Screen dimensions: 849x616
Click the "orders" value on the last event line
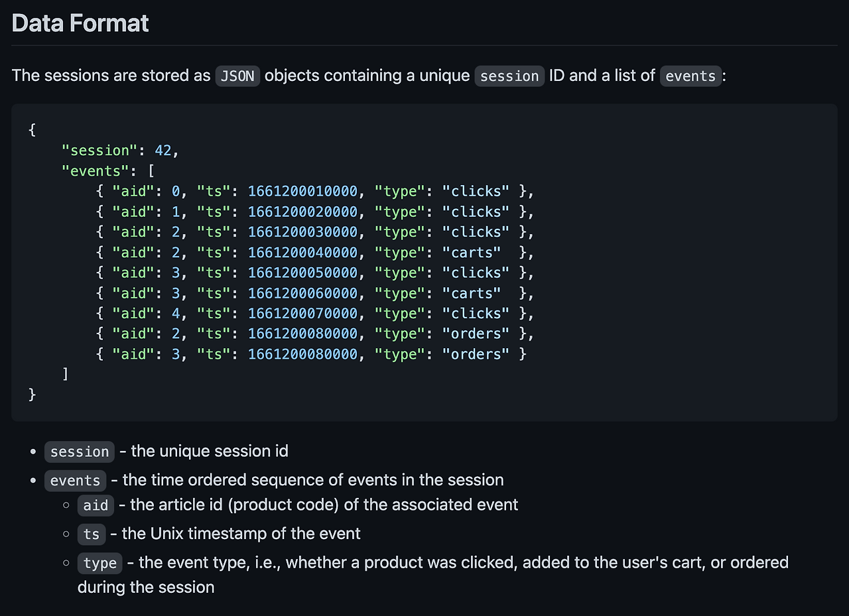click(x=476, y=354)
